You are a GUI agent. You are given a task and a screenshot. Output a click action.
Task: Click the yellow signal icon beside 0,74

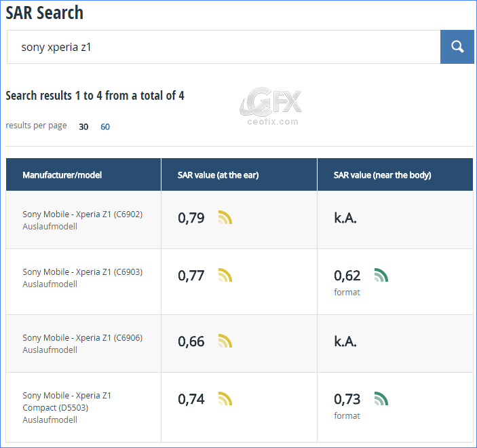225,398
